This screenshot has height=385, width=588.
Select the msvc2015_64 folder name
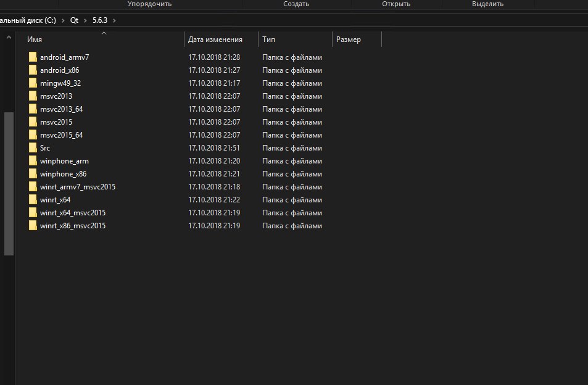62,135
